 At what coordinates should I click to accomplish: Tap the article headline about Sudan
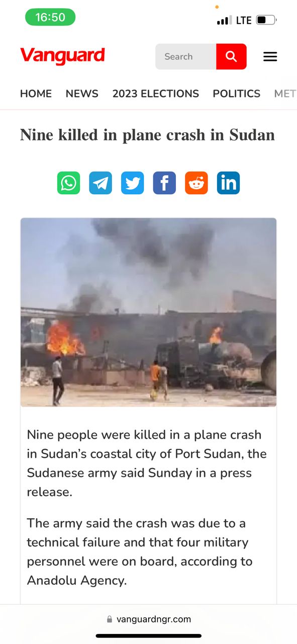[x=147, y=135]
